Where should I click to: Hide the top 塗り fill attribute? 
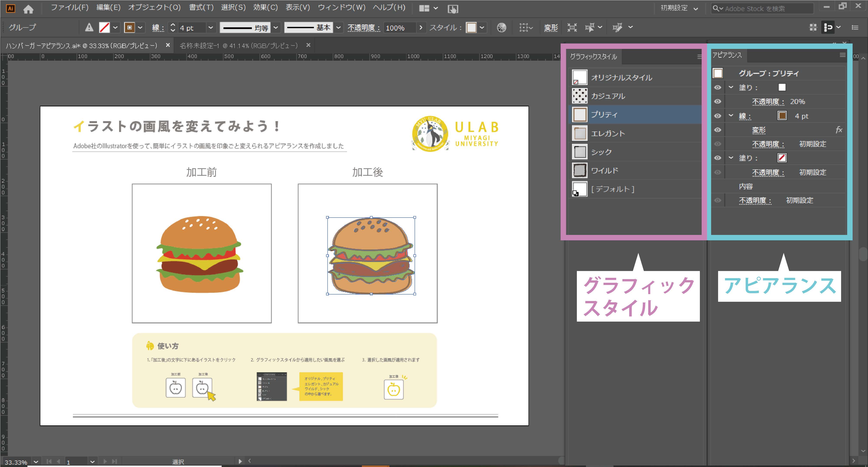coord(717,88)
